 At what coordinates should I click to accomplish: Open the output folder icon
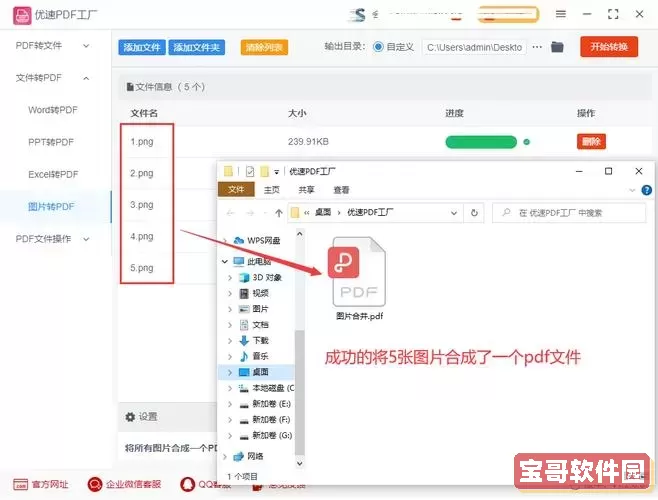[558, 47]
